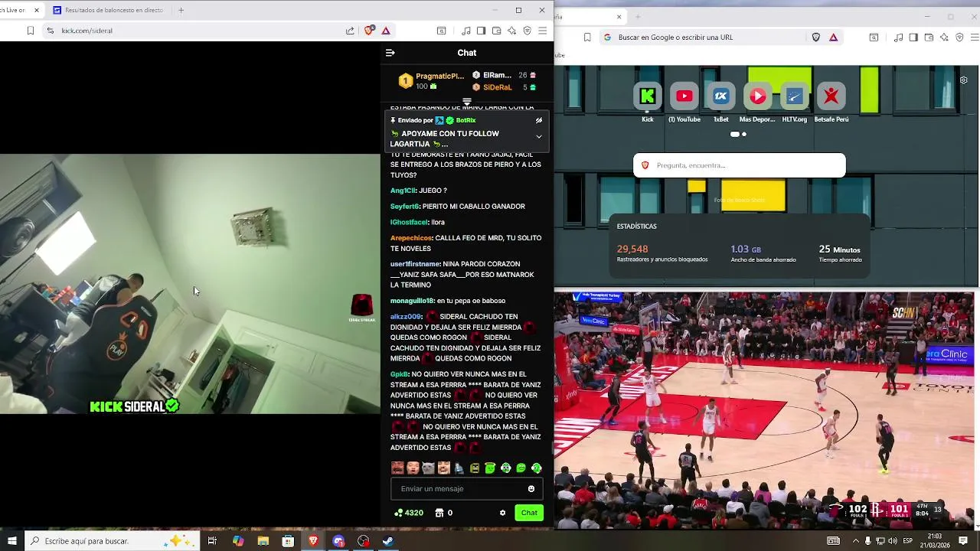Open Brave Shields in the right window
980x551 pixels.
tap(816, 37)
